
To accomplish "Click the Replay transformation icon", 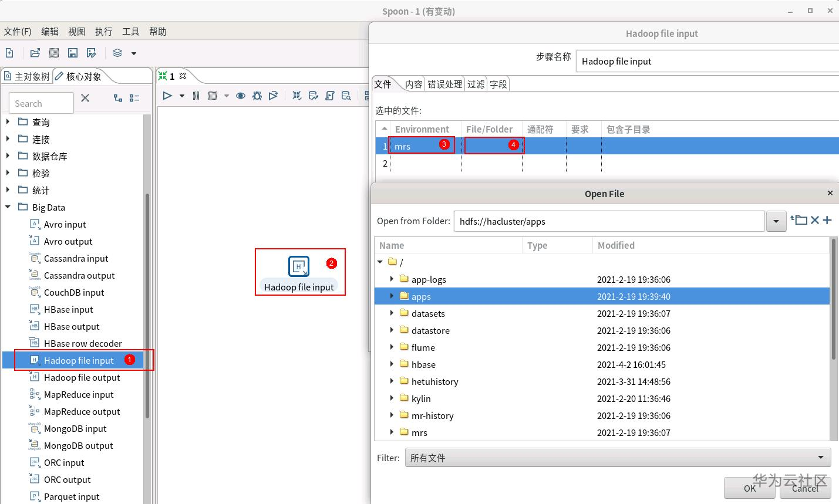I will coord(273,96).
